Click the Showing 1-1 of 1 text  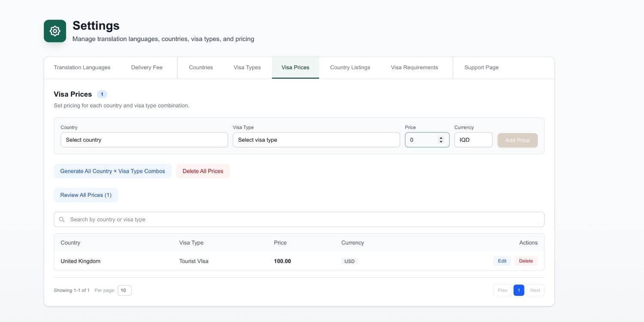[72, 290]
